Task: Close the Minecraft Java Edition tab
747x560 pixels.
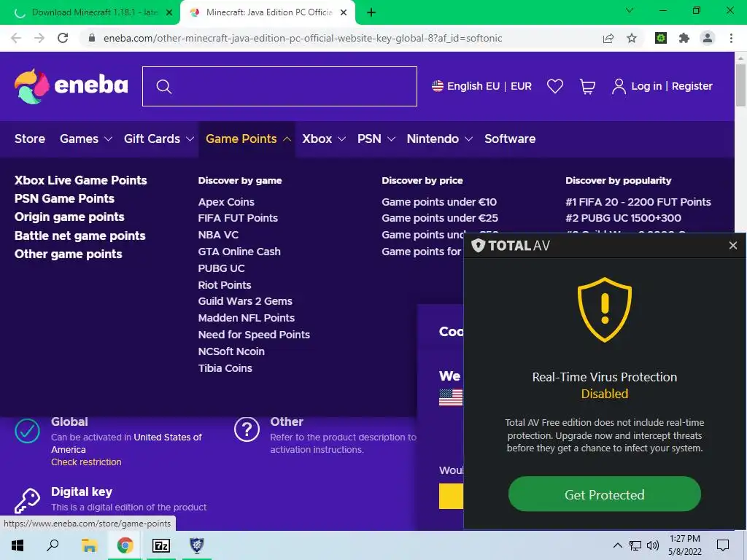Action: [344, 12]
